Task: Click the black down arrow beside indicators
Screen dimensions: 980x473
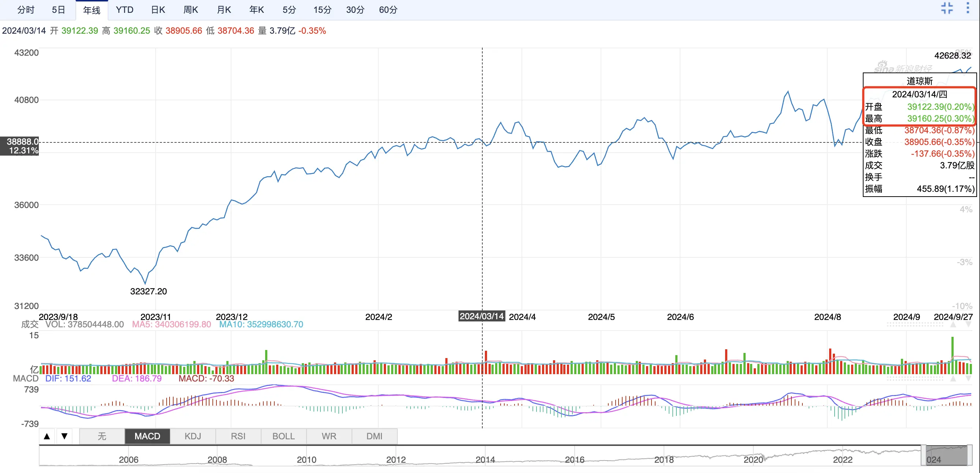Action: pyautogui.click(x=64, y=436)
